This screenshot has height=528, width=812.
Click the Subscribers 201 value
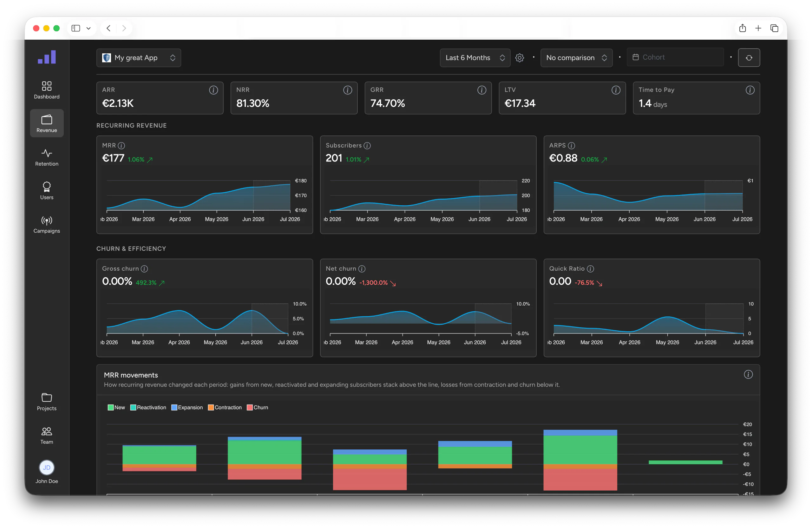(334, 158)
